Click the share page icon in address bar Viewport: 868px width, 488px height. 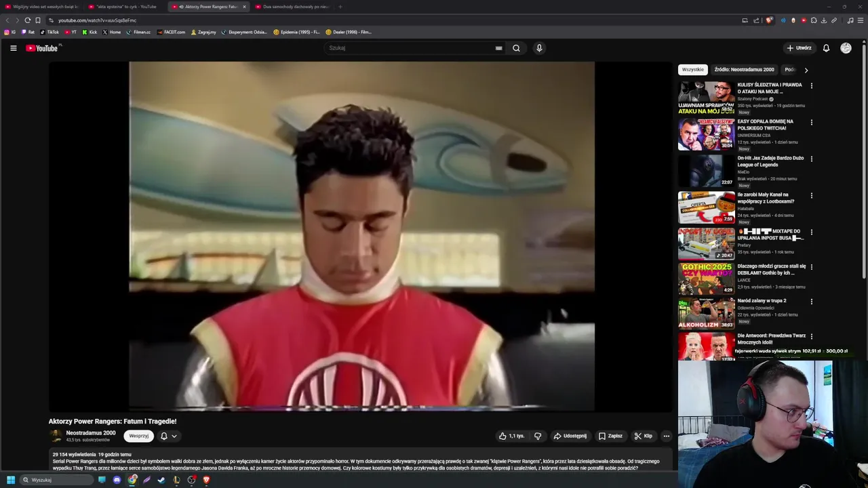(756, 20)
